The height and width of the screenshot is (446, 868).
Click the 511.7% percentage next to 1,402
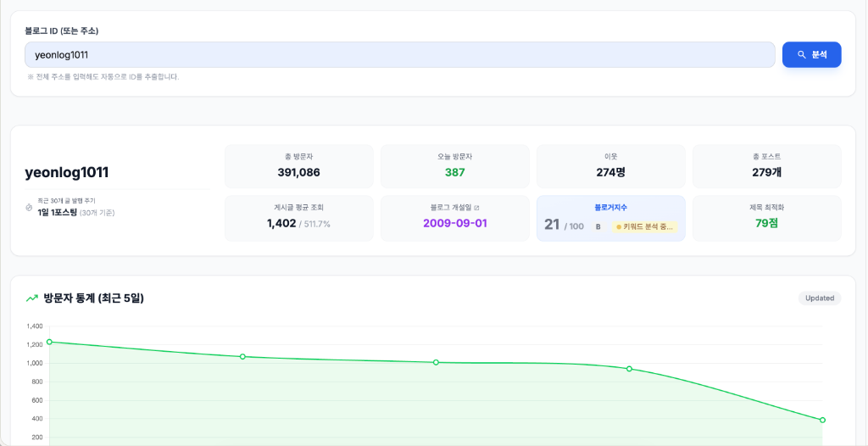pos(318,225)
